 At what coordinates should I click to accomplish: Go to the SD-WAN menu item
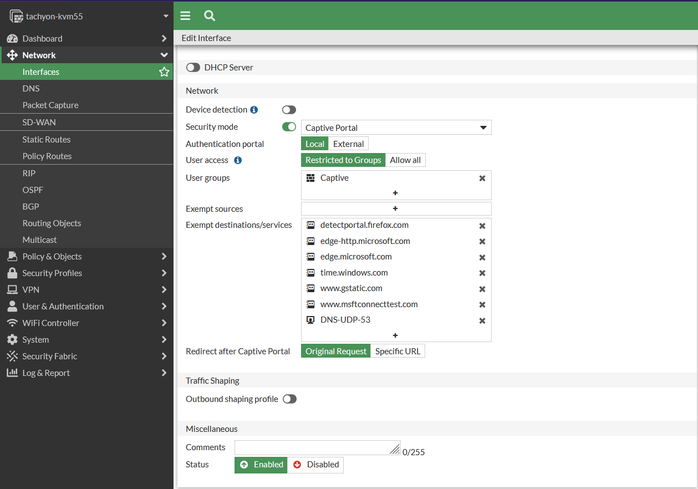[x=39, y=122]
